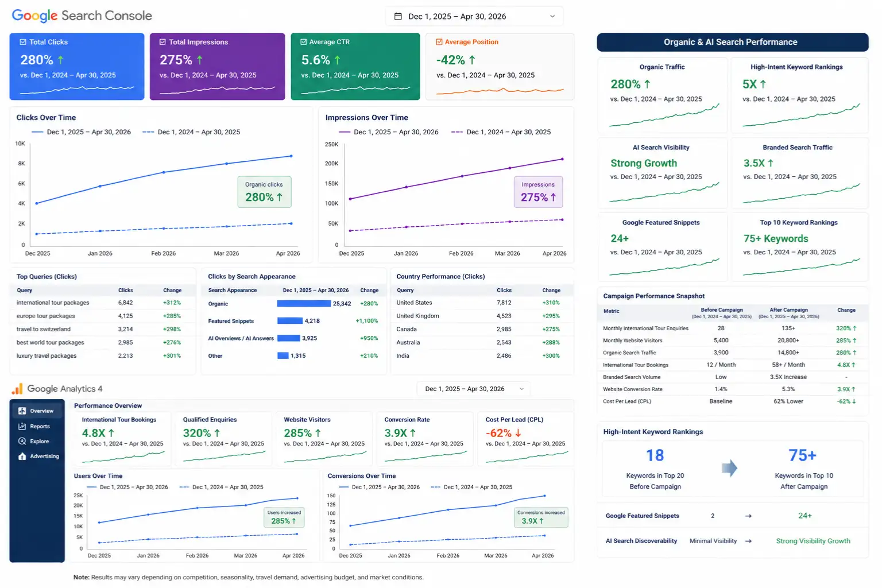Click the AI Overviews / AI Answers bar 3,925

pos(289,338)
